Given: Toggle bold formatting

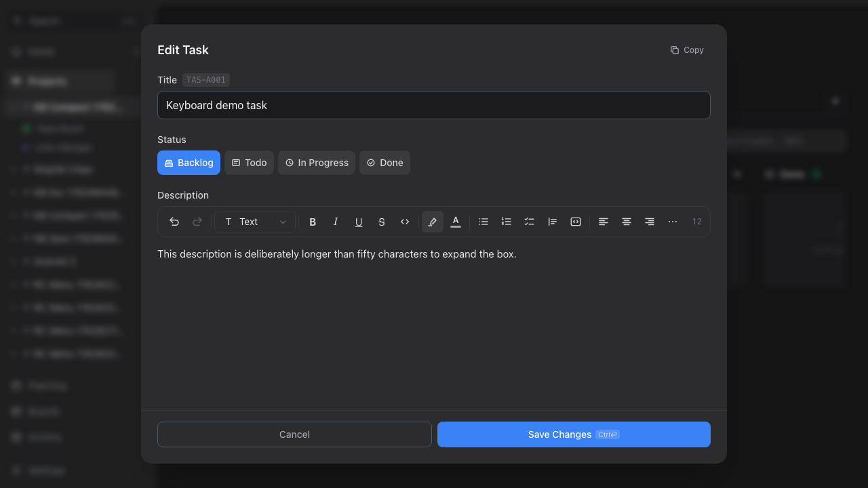Looking at the screenshot, I should click(313, 222).
